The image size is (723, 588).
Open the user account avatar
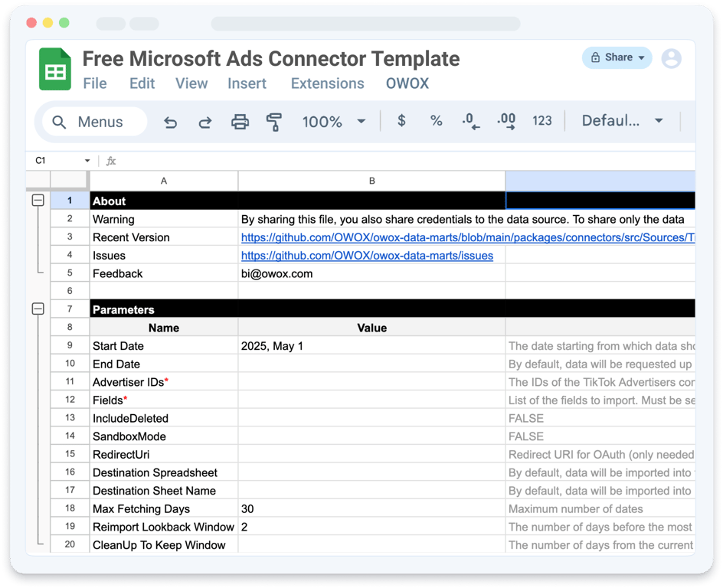click(672, 58)
